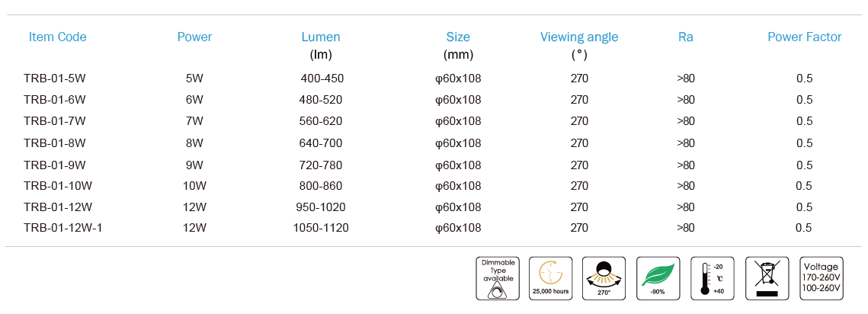Select the 1050-1120 lumen value
Viewport: 868px width, 314px height.
[x=321, y=228]
